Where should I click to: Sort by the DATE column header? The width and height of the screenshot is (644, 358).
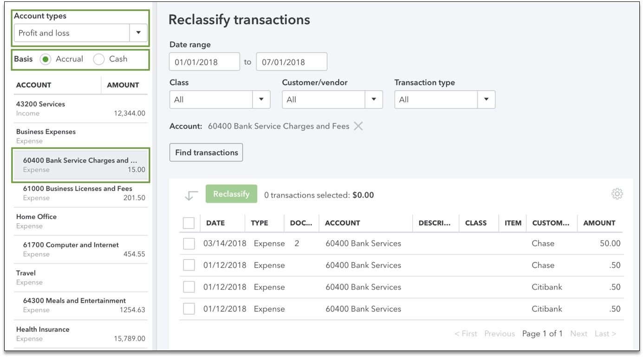(215, 223)
